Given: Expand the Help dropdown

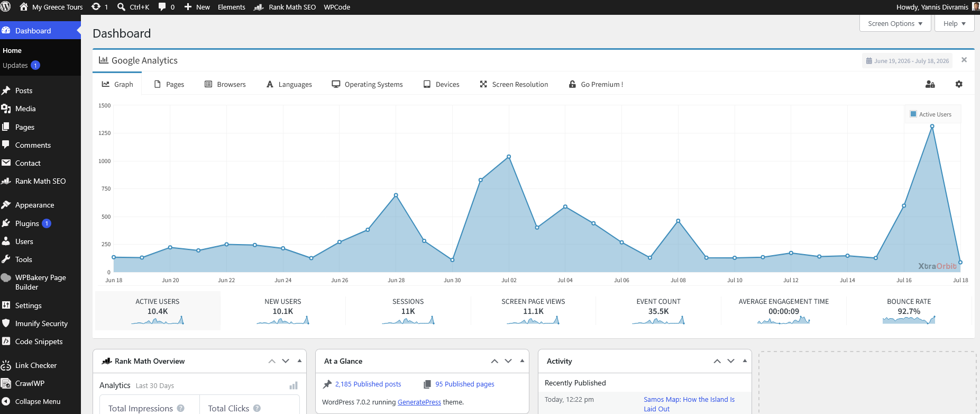Looking at the screenshot, I should 955,23.
